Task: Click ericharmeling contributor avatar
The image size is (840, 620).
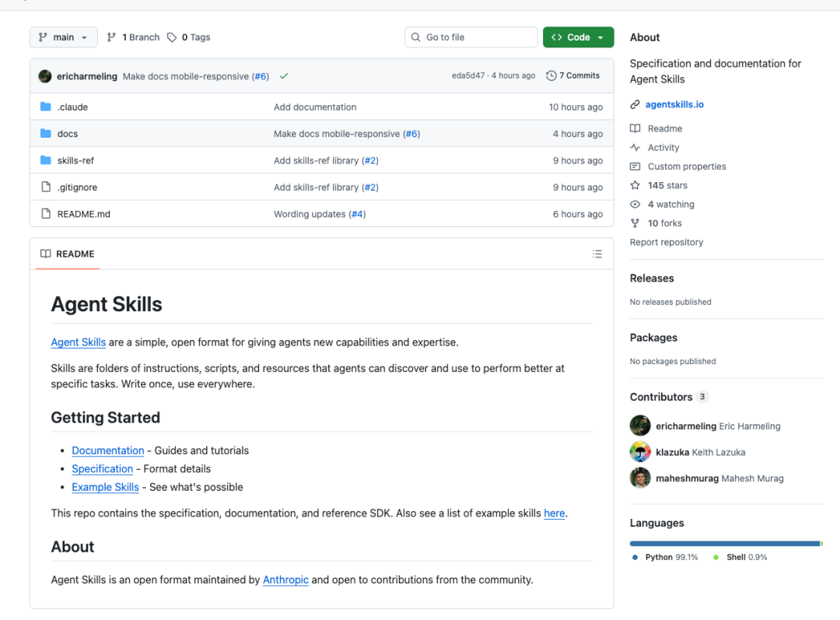Action: [x=640, y=426]
